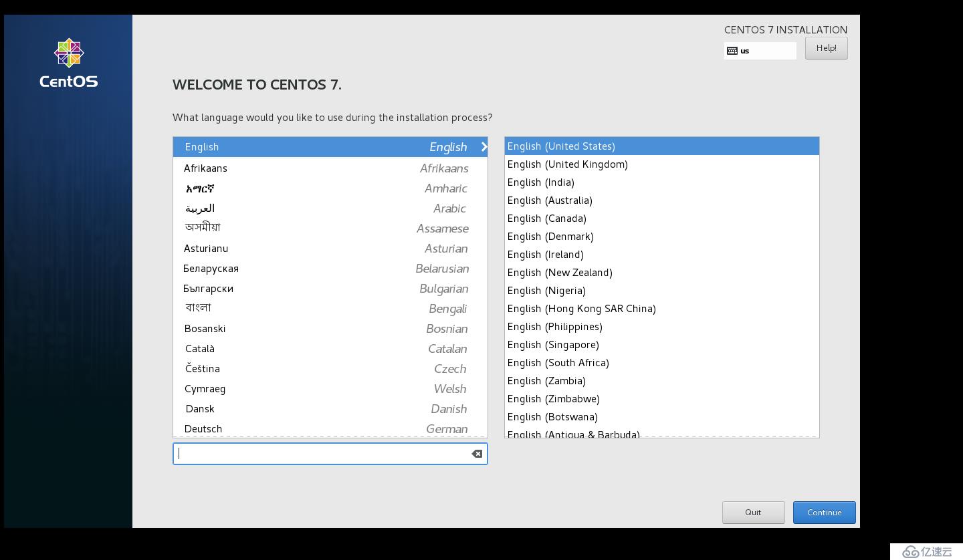
Task: Choose English (Australia) locale
Action: [x=662, y=200]
